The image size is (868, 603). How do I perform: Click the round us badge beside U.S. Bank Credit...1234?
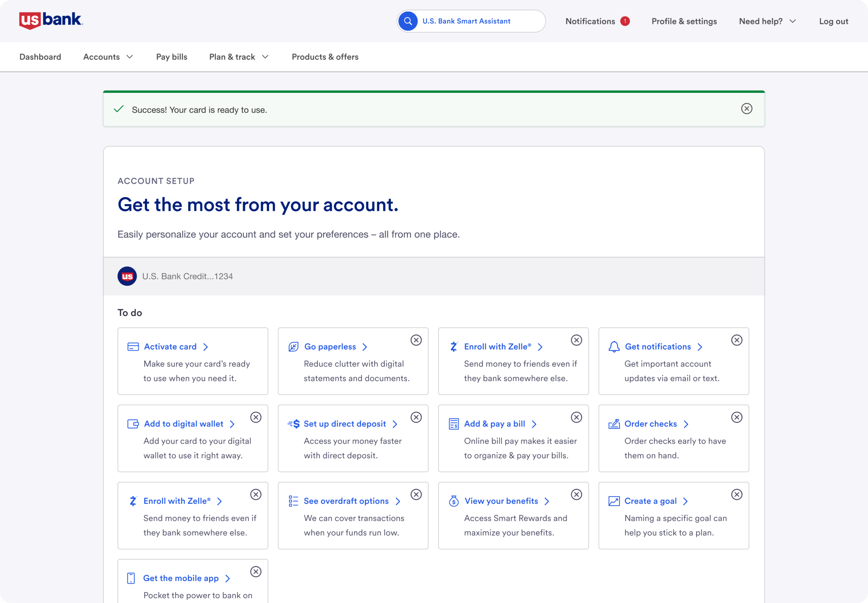127,276
